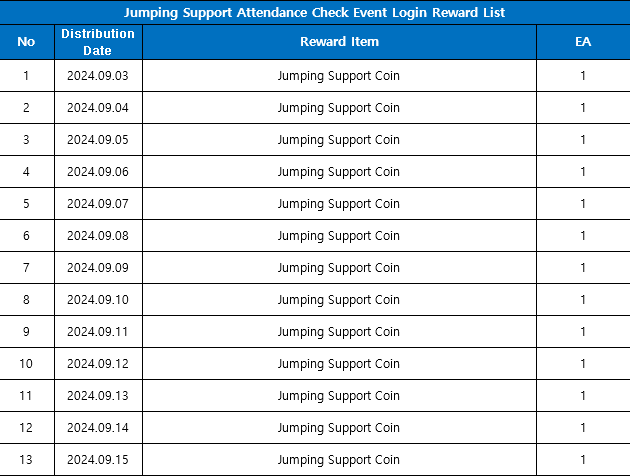Click the date cell 2024.09.04
This screenshot has width=630, height=476.
click(98, 108)
